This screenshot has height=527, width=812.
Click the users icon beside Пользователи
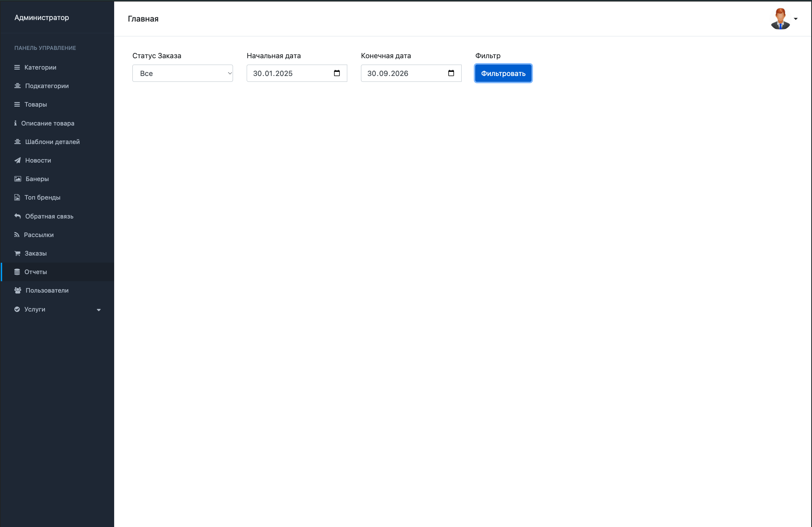(x=18, y=290)
